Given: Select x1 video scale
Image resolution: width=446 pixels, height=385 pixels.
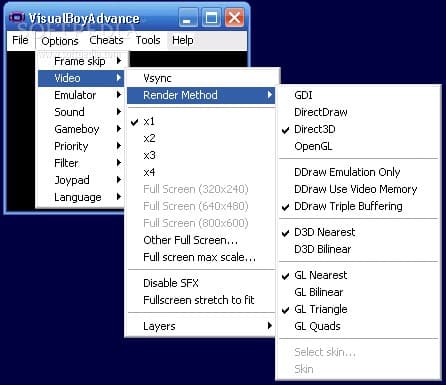Looking at the screenshot, I should pyautogui.click(x=201, y=121).
